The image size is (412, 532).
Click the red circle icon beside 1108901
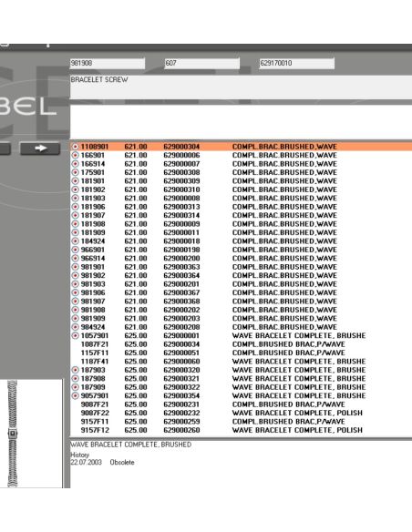pos(75,147)
